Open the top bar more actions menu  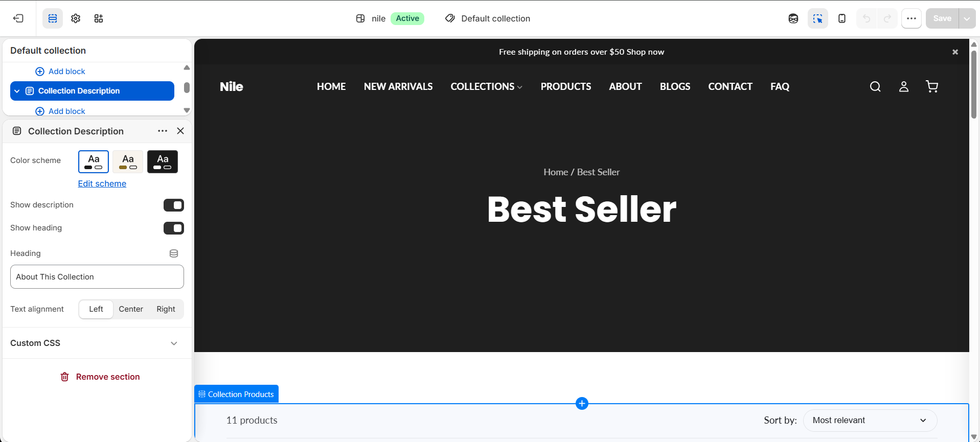point(911,18)
